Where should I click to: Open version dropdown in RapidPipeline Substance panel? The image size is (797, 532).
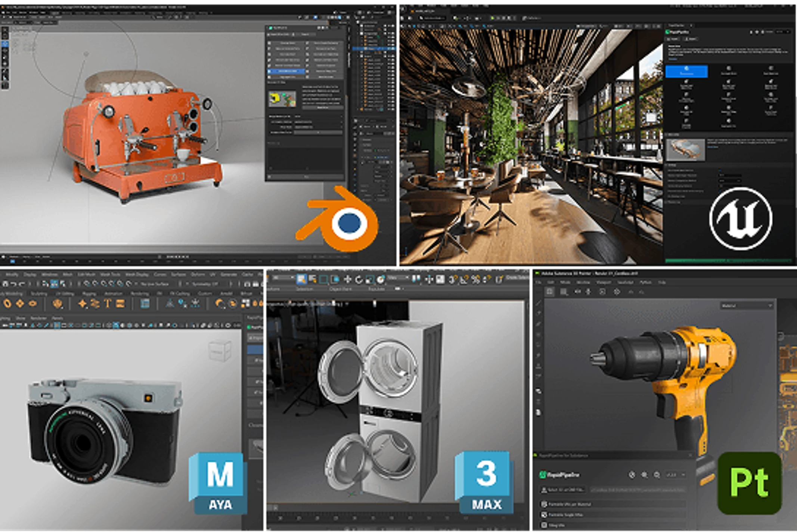click(x=676, y=475)
